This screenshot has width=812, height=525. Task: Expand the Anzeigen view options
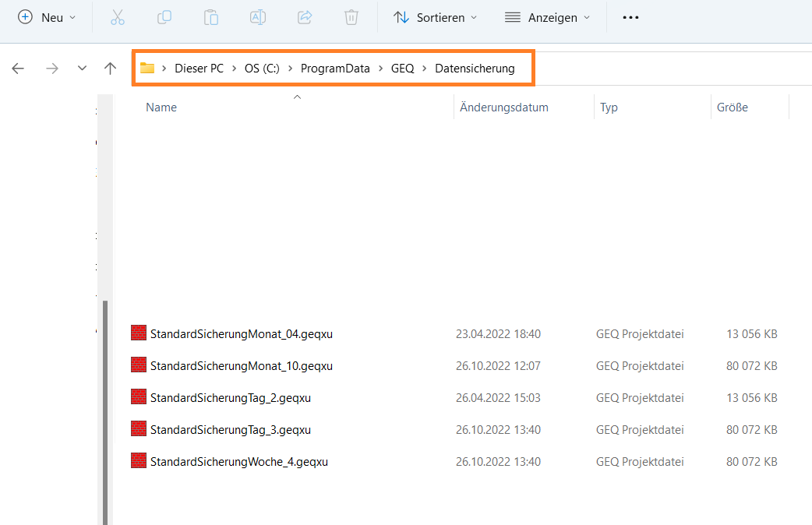547,17
